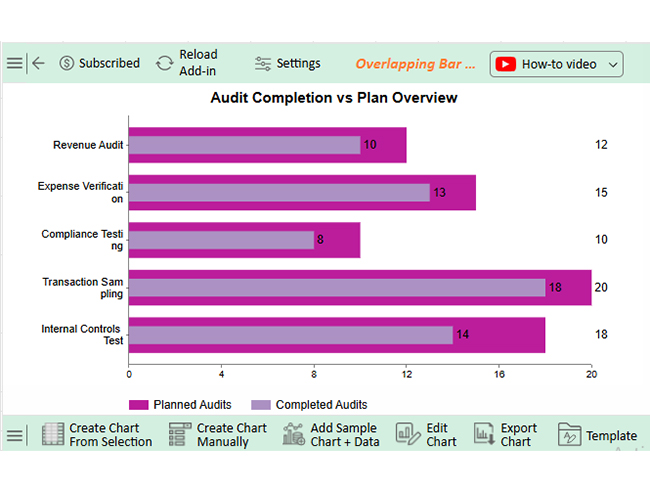
Task: Click the YouTube How-to video icon
Action: [506, 64]
